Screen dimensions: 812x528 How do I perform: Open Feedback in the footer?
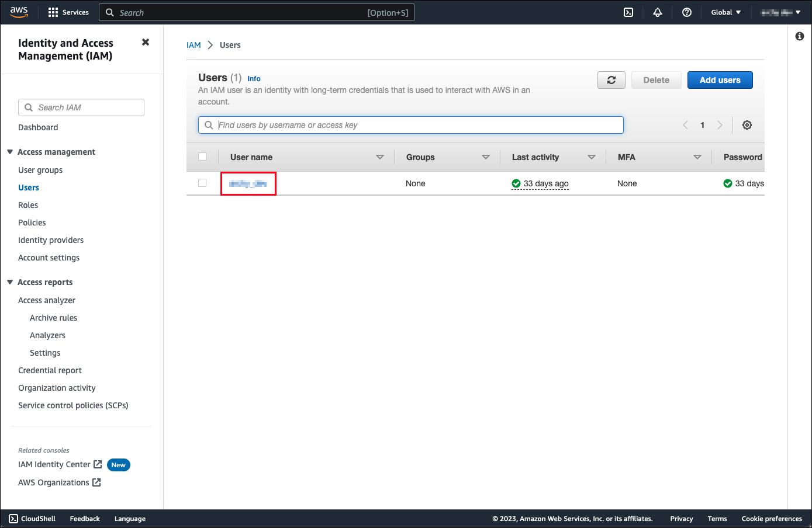point(85,519)
